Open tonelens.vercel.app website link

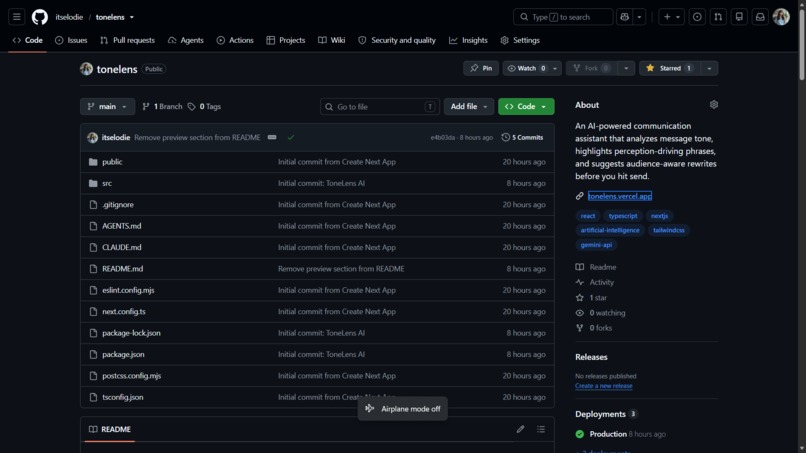point(619,196)
